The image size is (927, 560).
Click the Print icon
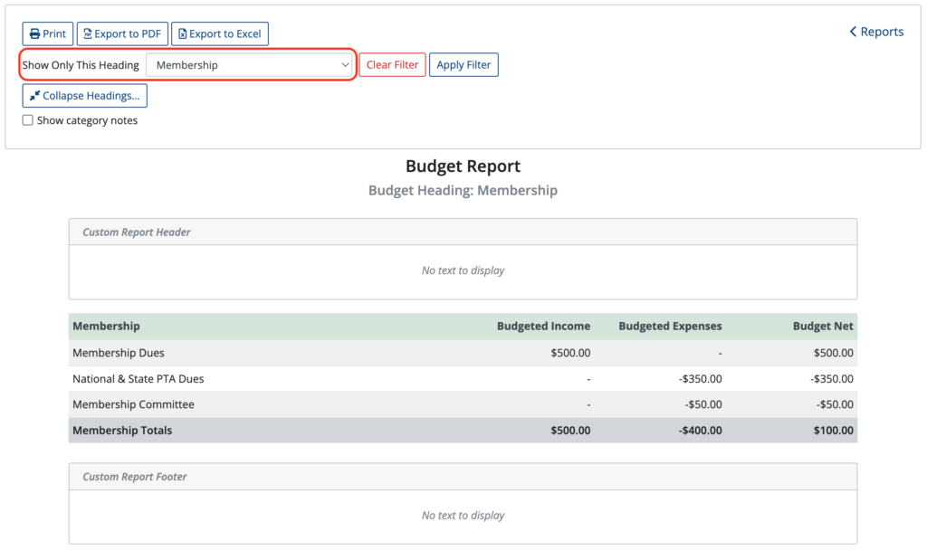point(34,33)
